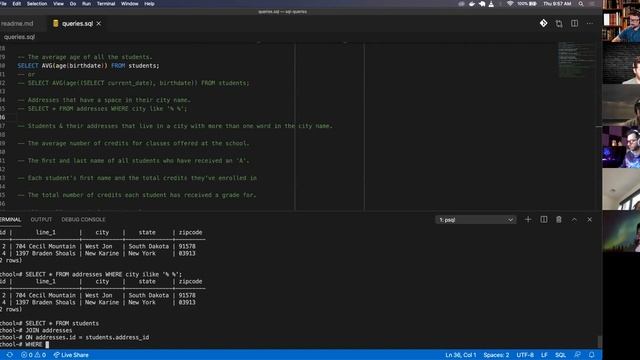Open the Git source control diamond icon
640x360 pixels.
coord(543,24)
